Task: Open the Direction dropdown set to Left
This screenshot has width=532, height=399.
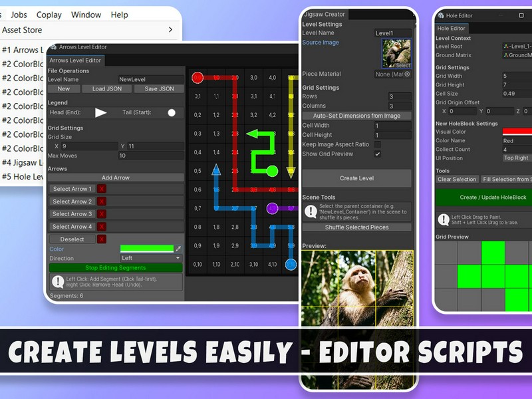Action: point(151,258)
